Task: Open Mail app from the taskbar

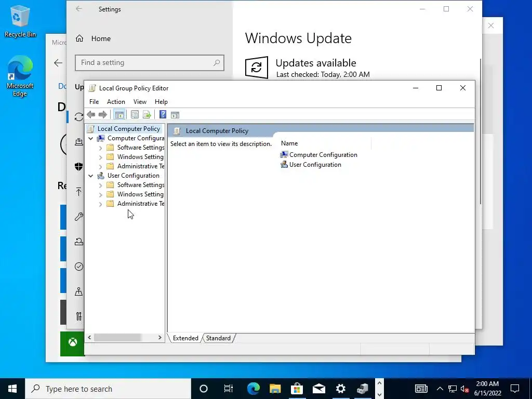Action: coord(318,389)
